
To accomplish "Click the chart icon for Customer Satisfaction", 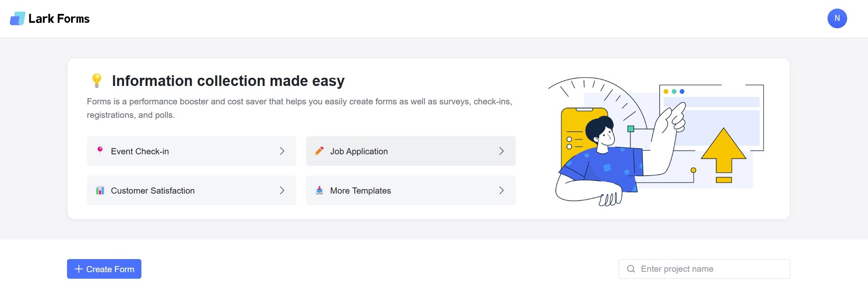I will (100, 190).
